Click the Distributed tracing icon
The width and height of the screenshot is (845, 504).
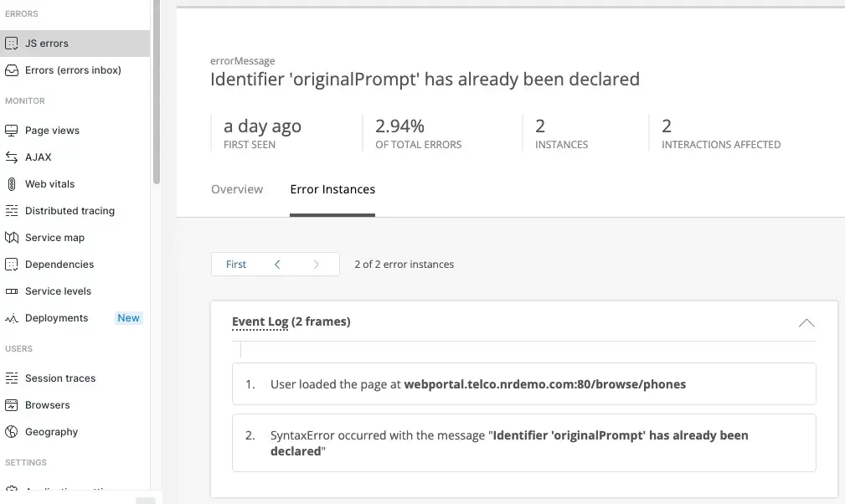pyautogui.click(x=12, y=211)
